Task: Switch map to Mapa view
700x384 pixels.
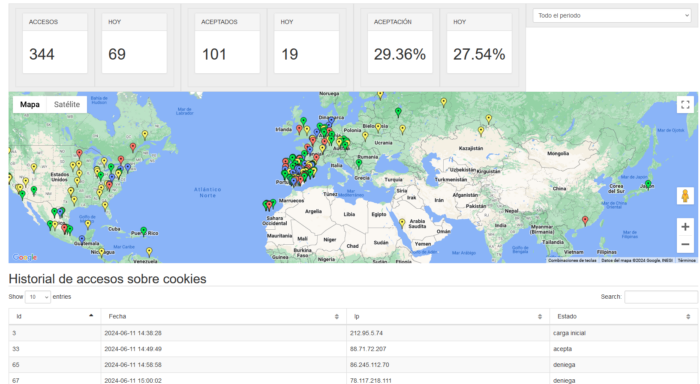Action: [30, 104]
